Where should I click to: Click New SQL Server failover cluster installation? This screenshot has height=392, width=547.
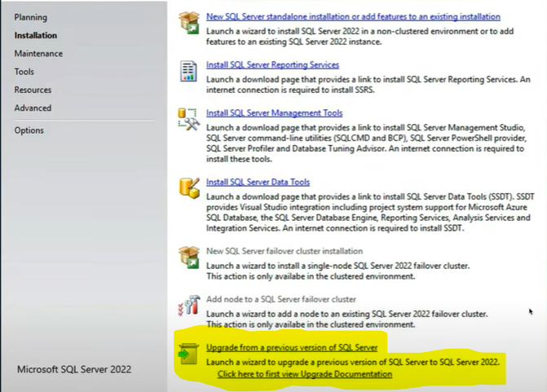click(285, 251)
